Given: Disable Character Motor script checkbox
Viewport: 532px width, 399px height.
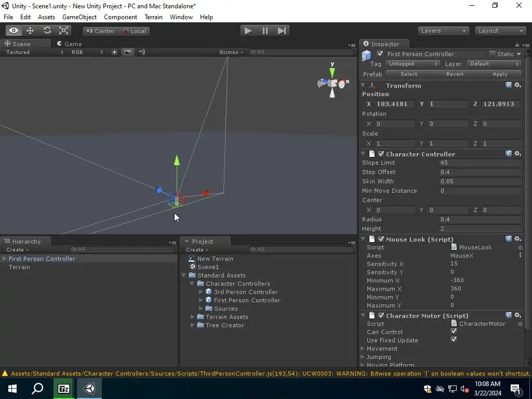Looking at the screenshot, I should click(381, 315).
